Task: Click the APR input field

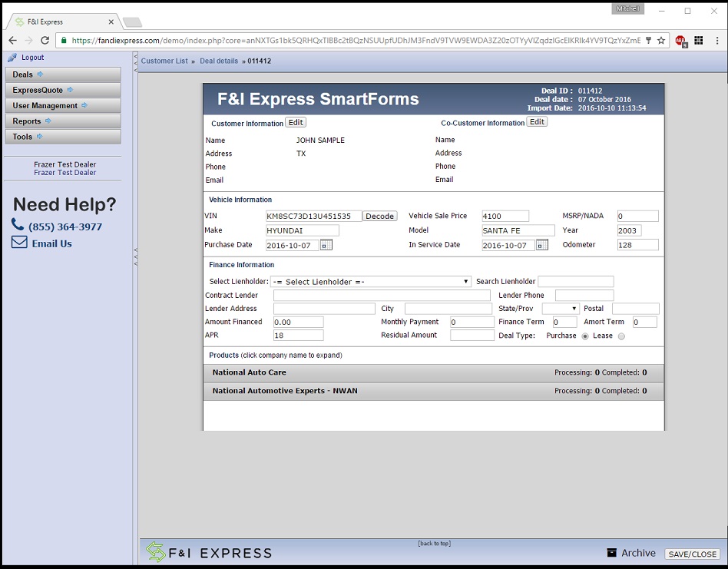Action: (299, 335)
